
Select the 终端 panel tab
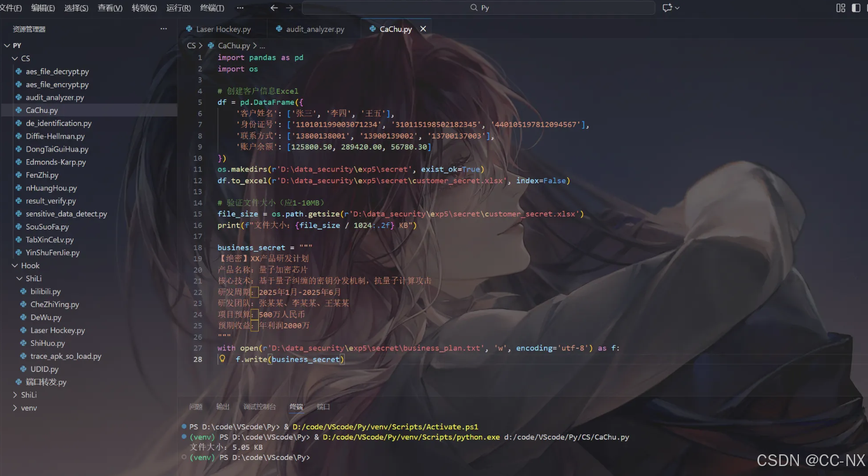(x=296, y=406)
